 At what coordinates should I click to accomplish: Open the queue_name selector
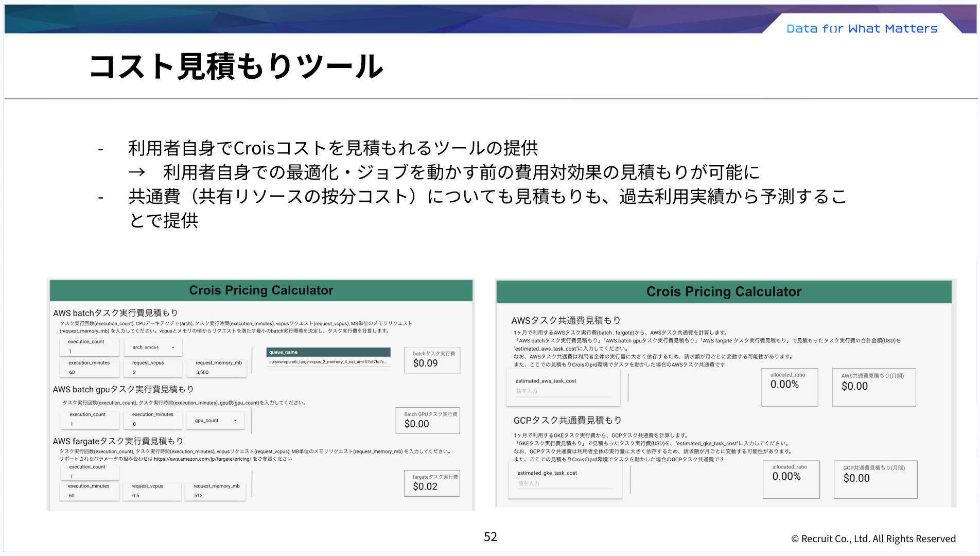pyautogui.click(x=328, y=352)
